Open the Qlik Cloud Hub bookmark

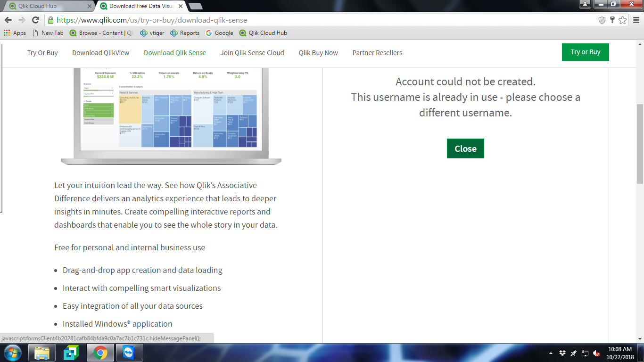pos(263,33)
